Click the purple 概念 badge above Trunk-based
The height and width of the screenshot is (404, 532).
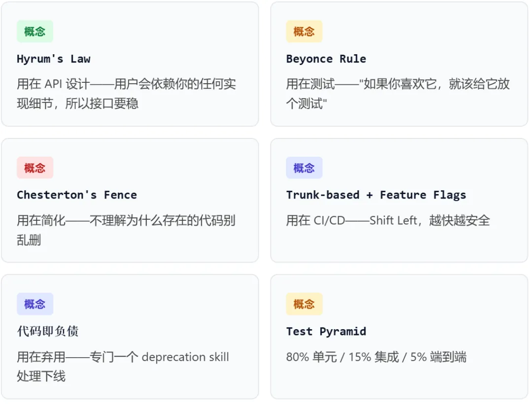click(x=304, y=168)
